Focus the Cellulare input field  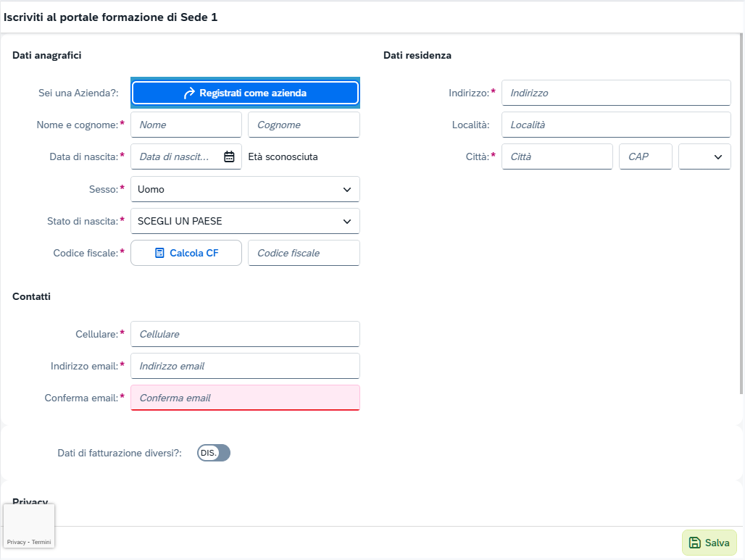(245, 334)
